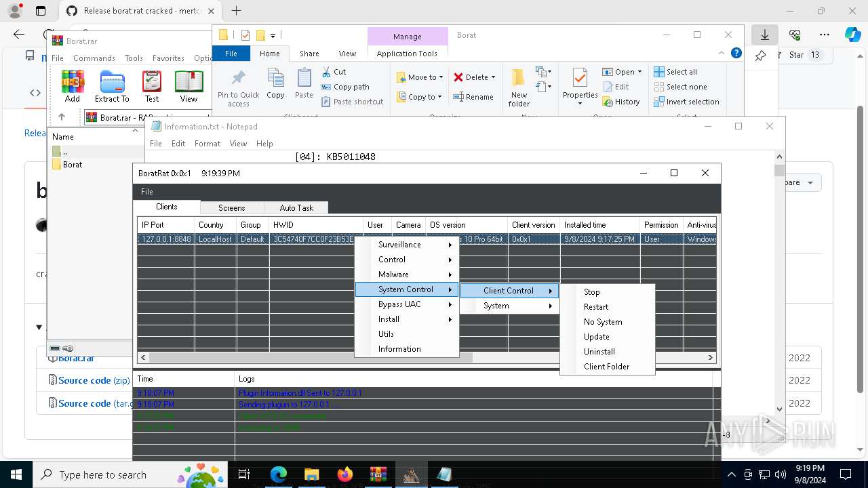Screen dimensions: 868x488
Task: Choose Update in Client Control submenu
Action: [x=608, y=337]
